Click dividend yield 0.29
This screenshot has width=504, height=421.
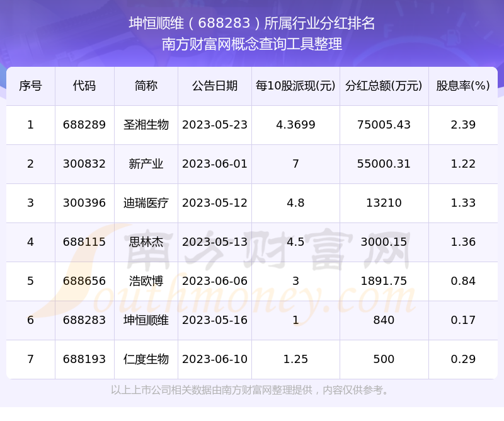(463, 359)
